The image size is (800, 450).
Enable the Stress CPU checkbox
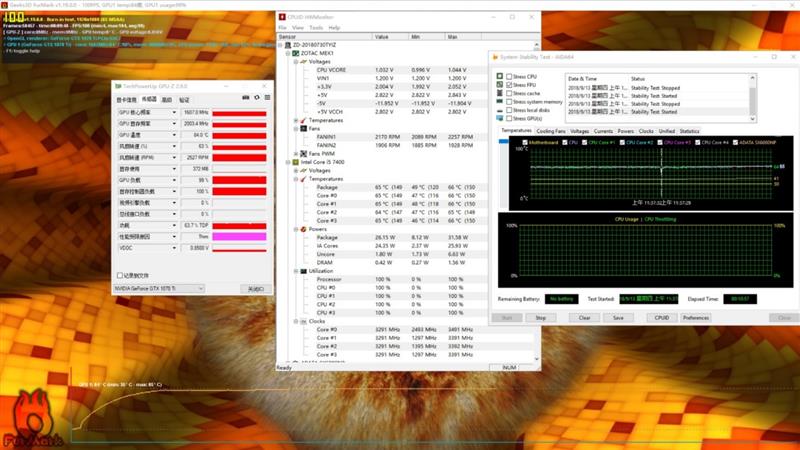[x=509, y=77]
